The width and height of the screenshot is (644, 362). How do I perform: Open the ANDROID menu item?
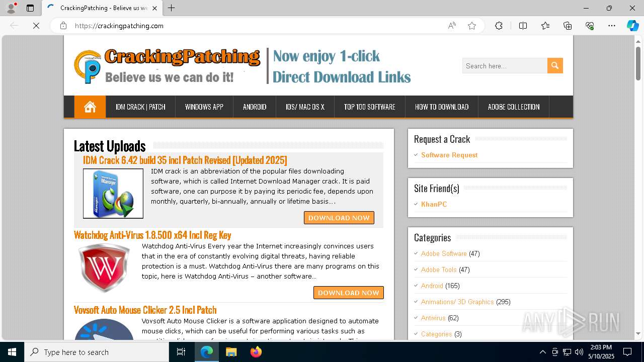(255, 107)
